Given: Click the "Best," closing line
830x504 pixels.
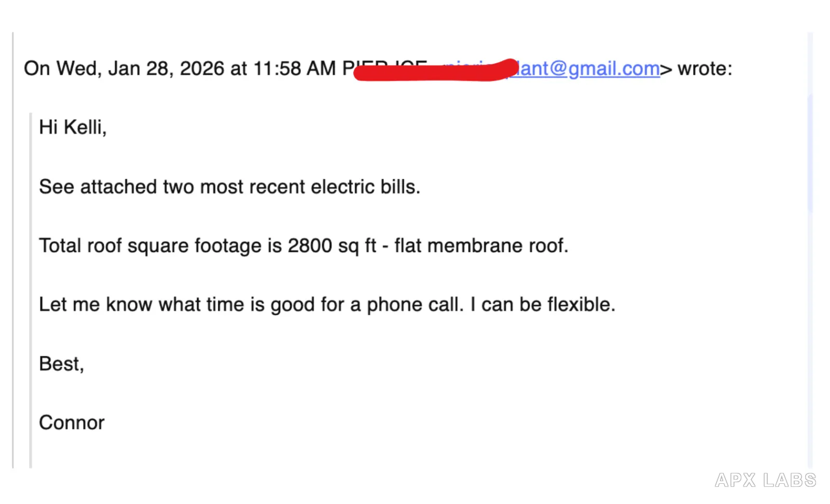Looking at the screenshot, I should 61,364.
